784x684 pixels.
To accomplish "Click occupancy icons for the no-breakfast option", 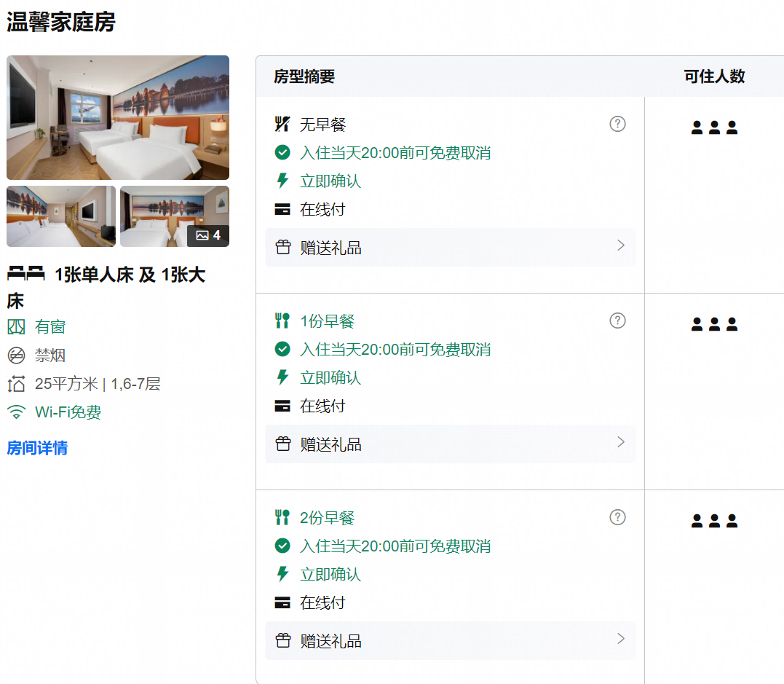I will pyautogui.click(x=715, y=127).
